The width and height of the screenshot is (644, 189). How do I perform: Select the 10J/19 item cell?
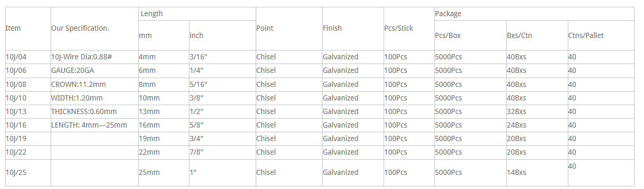click(x=28, y=138)
